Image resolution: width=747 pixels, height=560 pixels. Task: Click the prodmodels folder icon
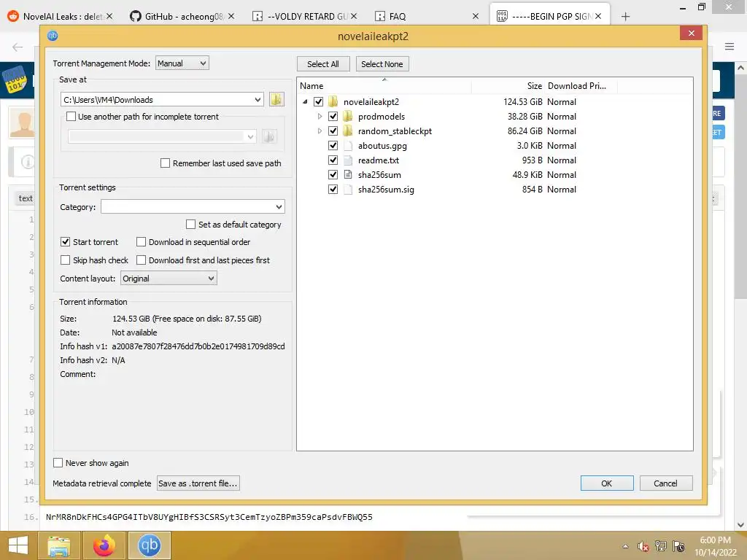348,116
